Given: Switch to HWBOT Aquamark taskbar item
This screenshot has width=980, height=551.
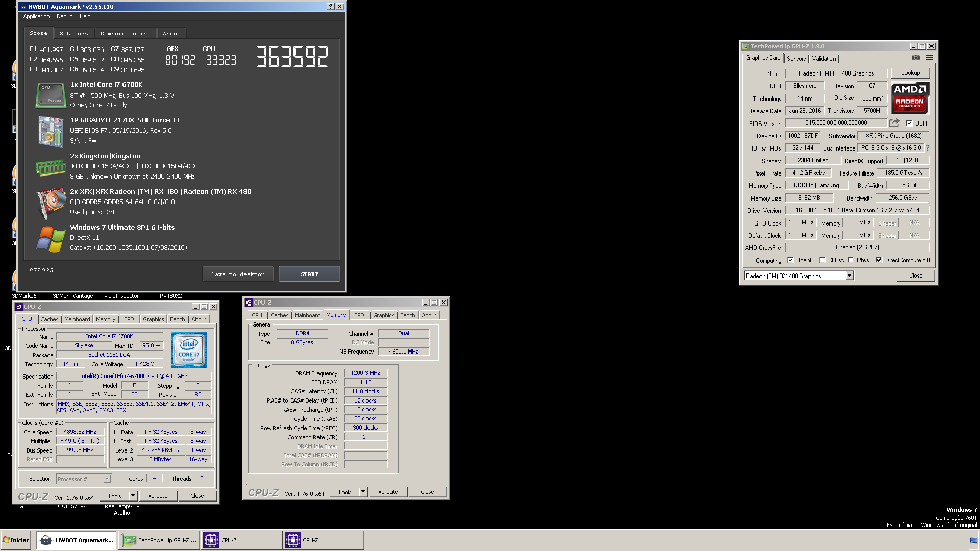Looking at the screenshot, I should [x=77, y=540].
